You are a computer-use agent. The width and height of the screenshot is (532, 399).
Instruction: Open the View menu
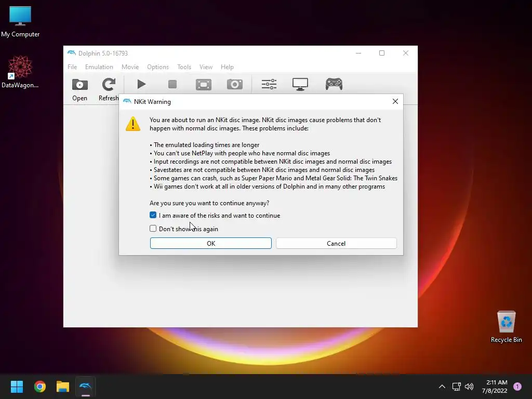coord(206,67)
